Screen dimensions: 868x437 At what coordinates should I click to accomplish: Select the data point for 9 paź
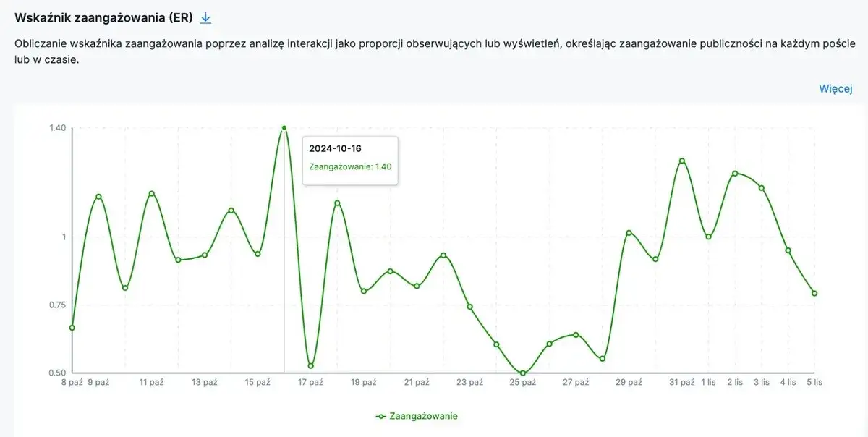(x=98, y=197)
